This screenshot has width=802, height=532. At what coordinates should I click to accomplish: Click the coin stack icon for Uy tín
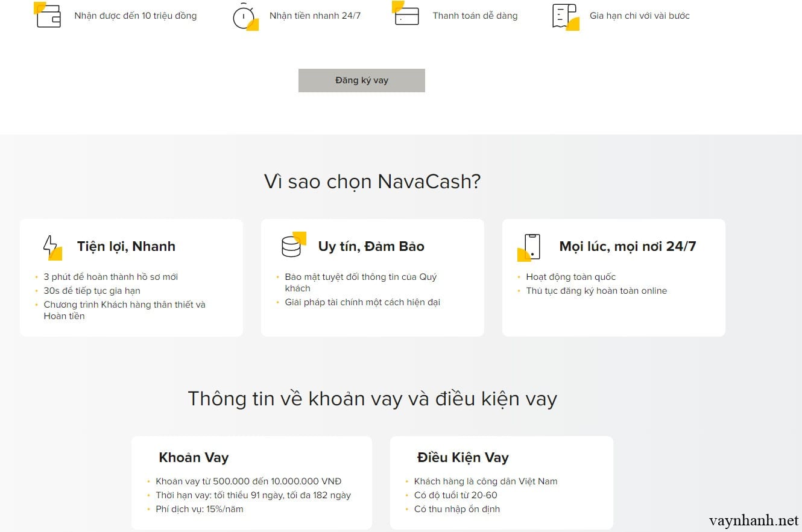tap(292, 245)
